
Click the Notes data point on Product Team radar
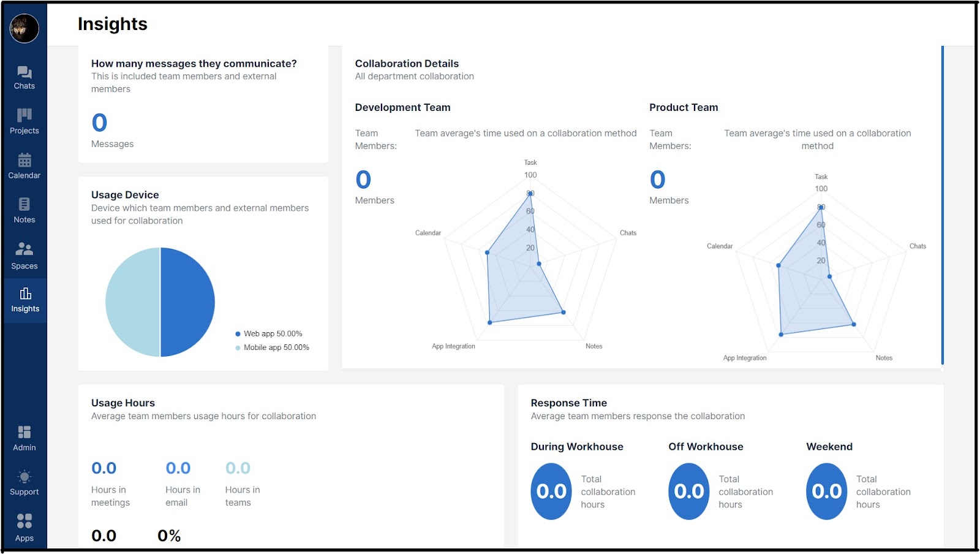pyautogui.click(x=854, y=324)
